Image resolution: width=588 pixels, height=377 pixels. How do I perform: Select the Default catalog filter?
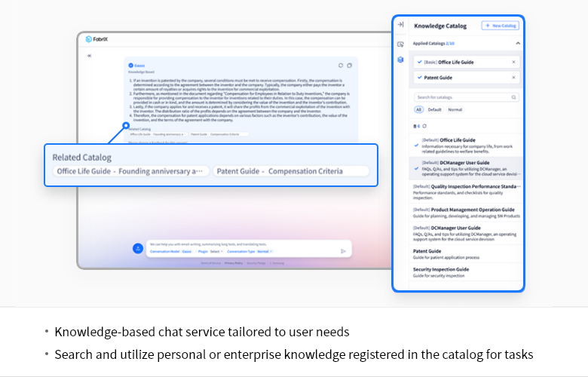pos(435,109)
